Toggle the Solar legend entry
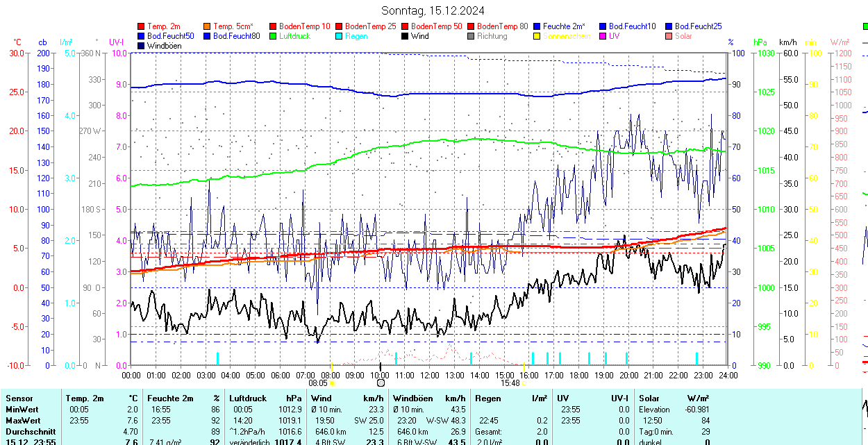Viewport: 868px width, 445px height. tap(683, 36)
